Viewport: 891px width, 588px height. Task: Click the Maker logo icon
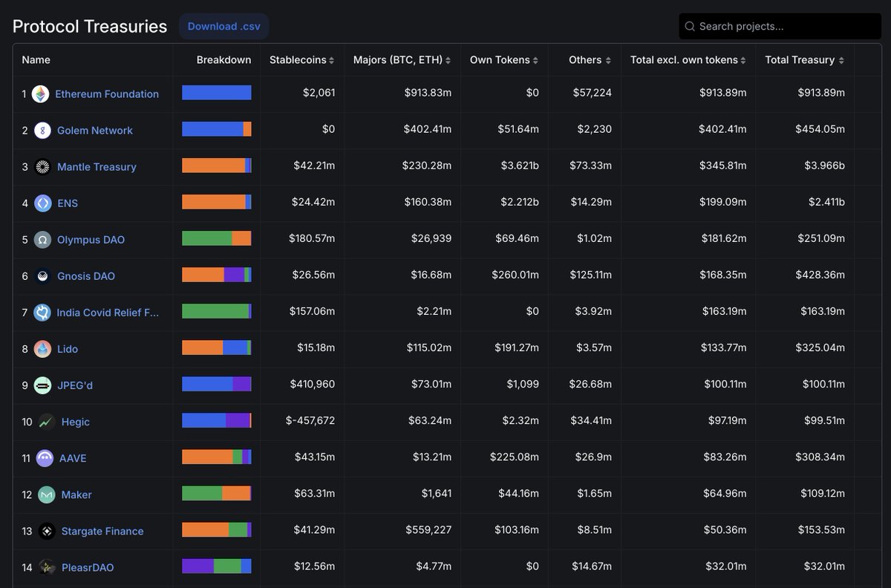47,494
